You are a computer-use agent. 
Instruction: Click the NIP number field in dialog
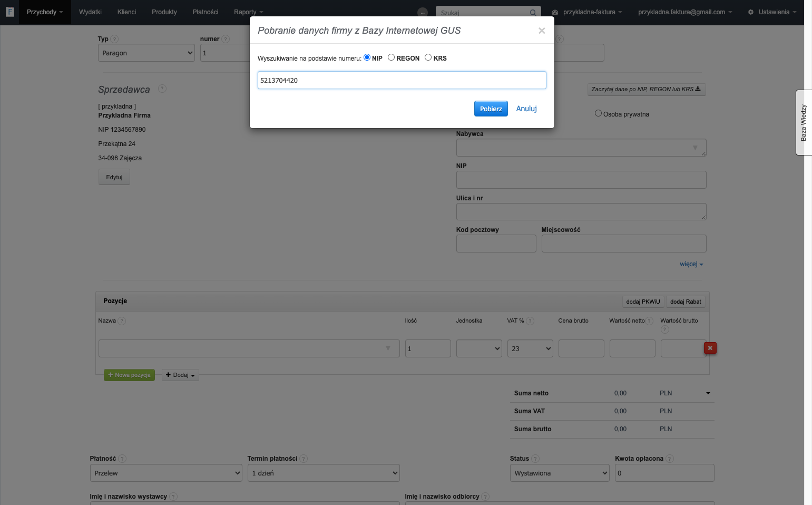coord(402,80)
